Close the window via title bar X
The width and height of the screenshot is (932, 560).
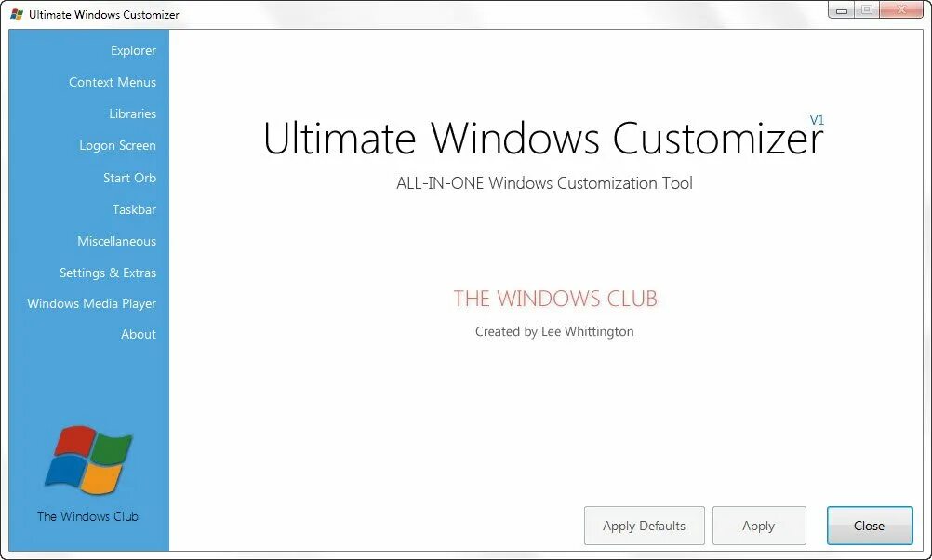click(901, 10)
